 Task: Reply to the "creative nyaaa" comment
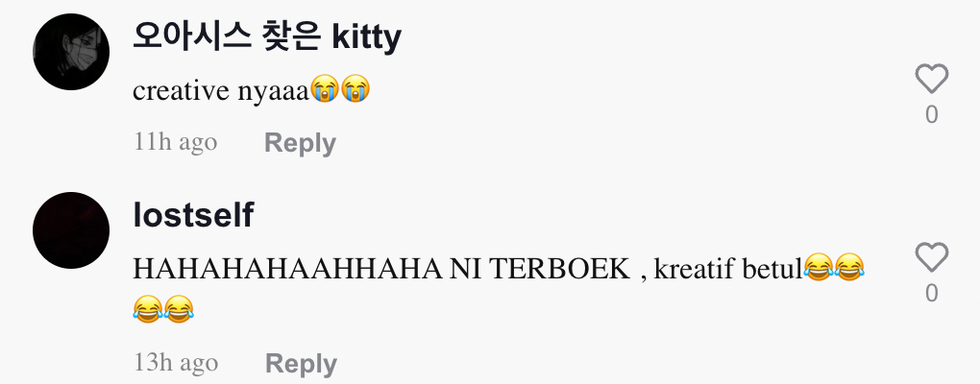click(x=300, y=143)
